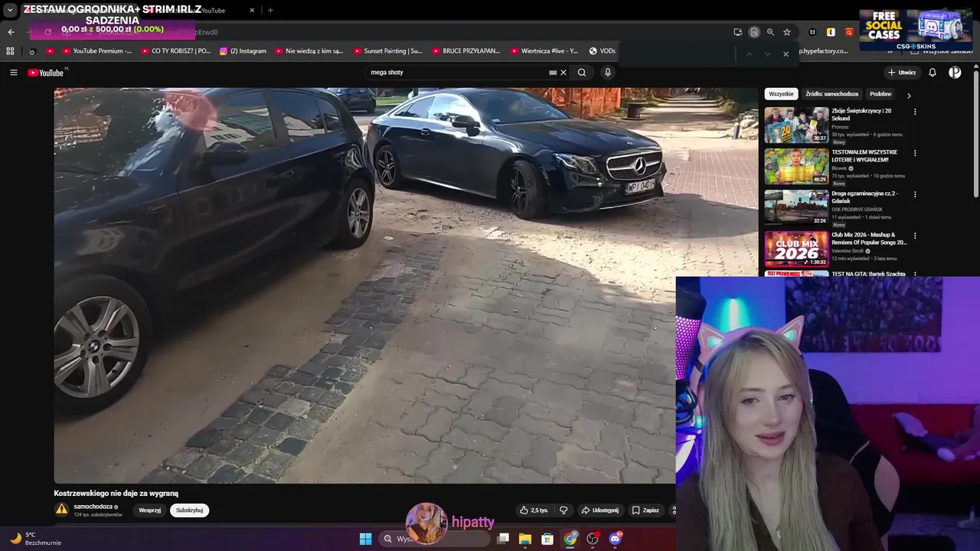Click the Club Mix 2026 video title
This screenshot has width=980, height=551.
(x=869, y=239)
